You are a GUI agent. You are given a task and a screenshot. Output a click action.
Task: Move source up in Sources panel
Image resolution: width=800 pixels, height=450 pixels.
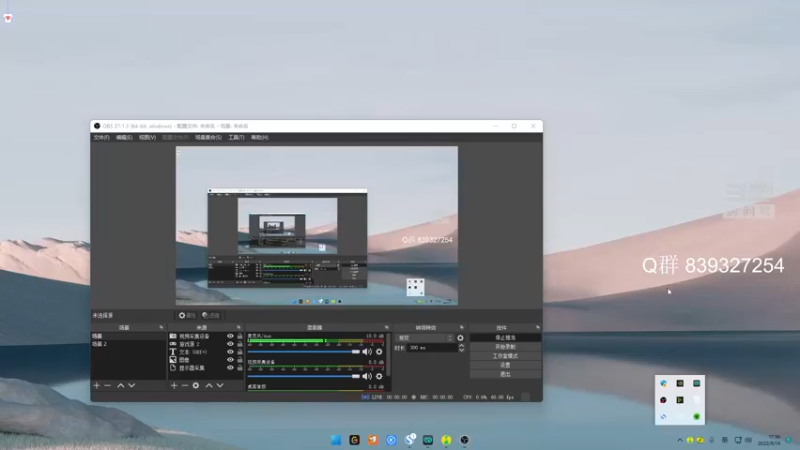(209, 386)
